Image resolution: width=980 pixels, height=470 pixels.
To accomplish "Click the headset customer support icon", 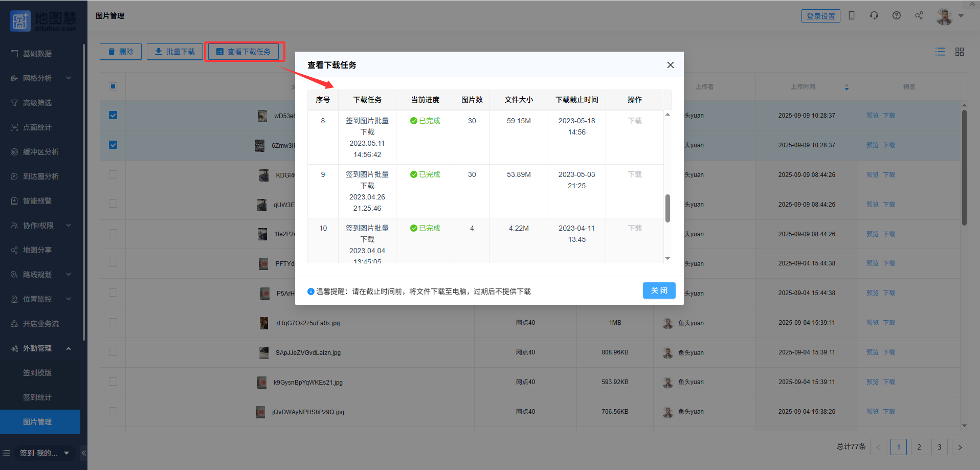I will point(874,16).
